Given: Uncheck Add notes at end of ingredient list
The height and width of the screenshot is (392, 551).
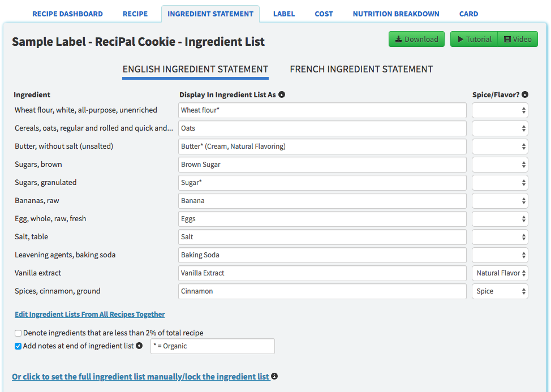Looking at the screenshot, I should coord(19,346).
